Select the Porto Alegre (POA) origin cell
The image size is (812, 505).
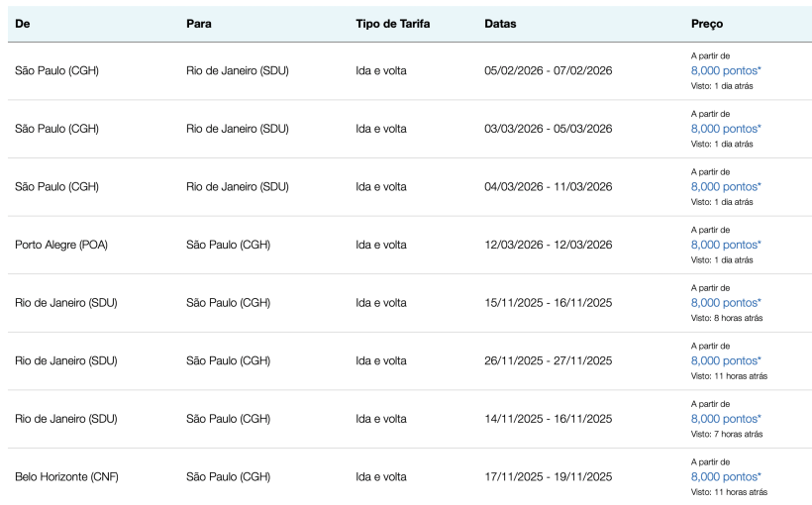[61, 245]
